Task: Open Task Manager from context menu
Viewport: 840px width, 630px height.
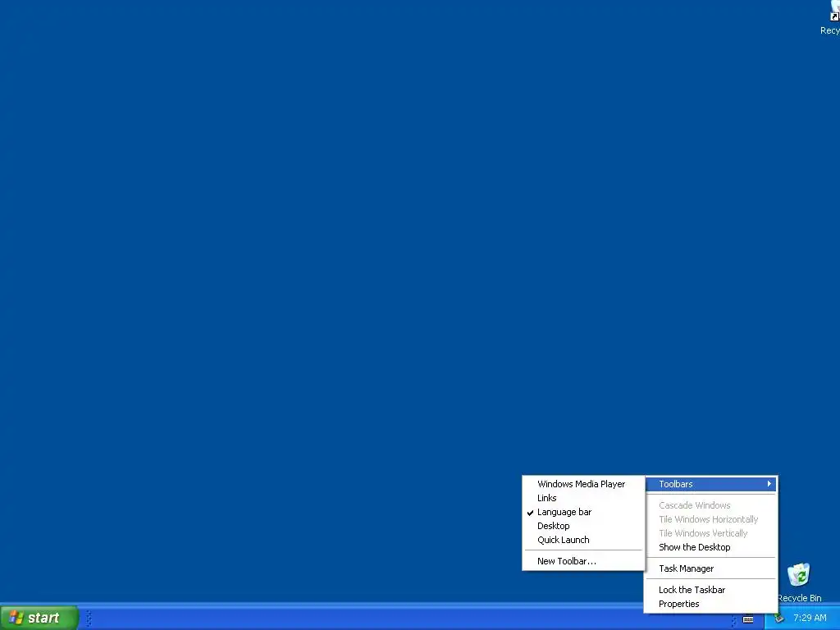Action: (x=711, y=568)
